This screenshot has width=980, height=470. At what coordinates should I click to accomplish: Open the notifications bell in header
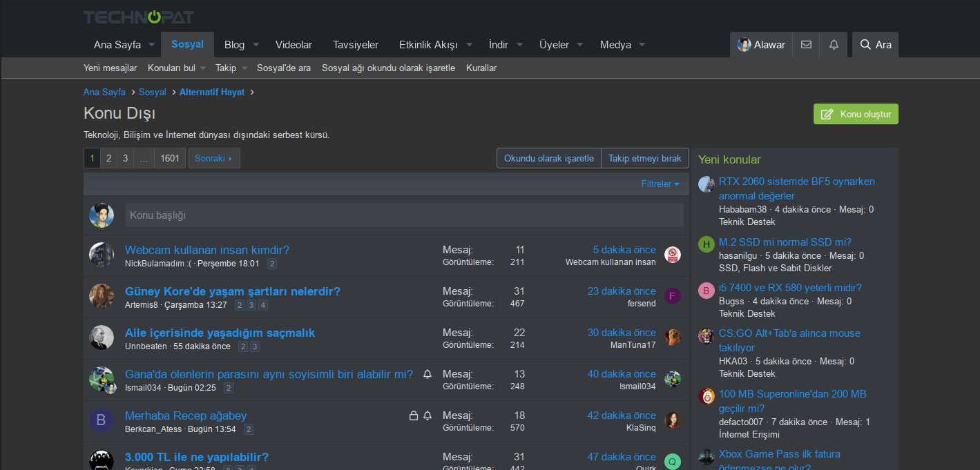[x=834, y=45]
